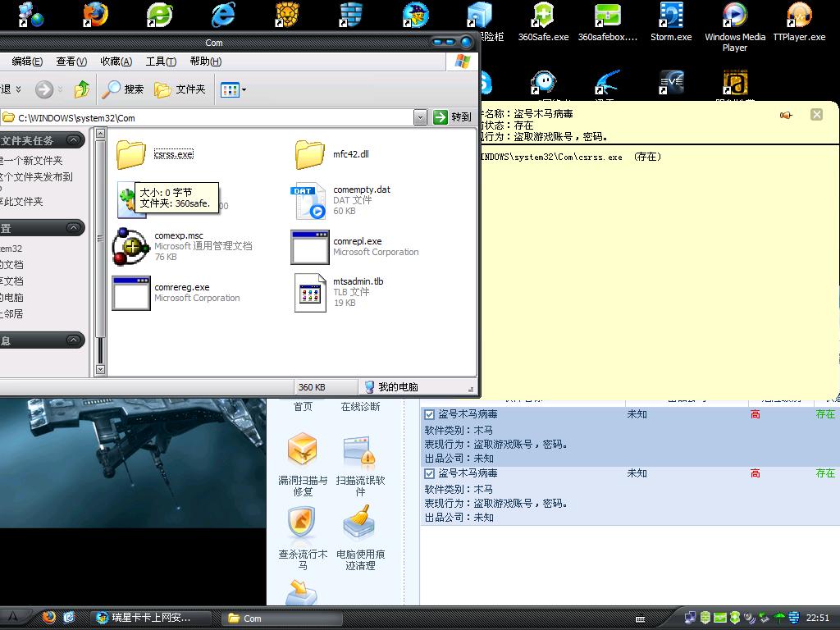Open the Storm.exe desktop shortcut
The height and width of the screenshot is (630, 840).
tap(671, 21)
